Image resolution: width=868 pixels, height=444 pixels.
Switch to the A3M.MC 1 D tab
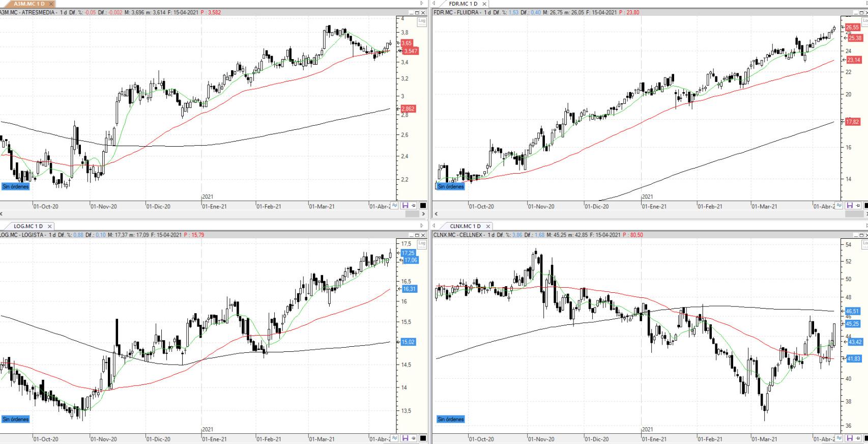click(x=28, y=4)
